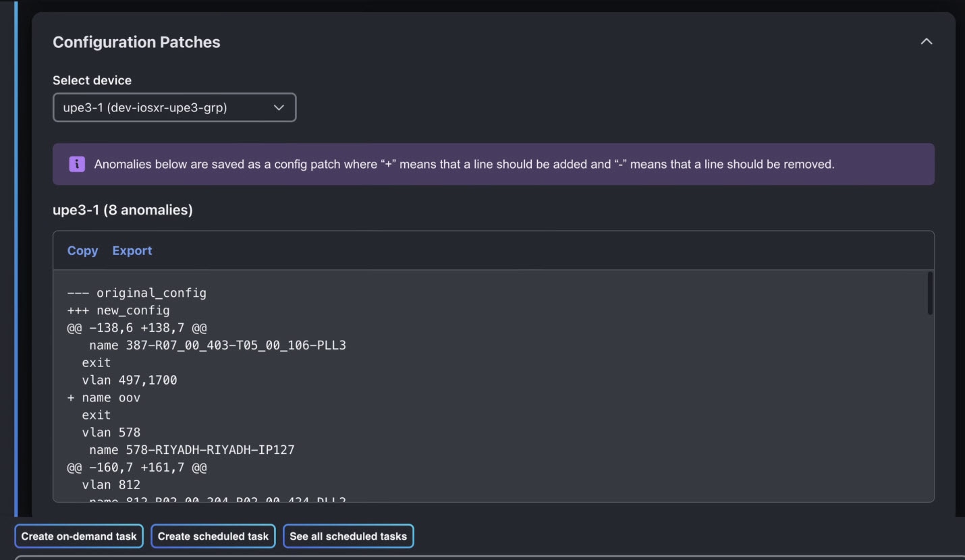The width and height of the screenshot is (965, 560).
Task: Click the vlan 578 line
Action: [111, 432]
